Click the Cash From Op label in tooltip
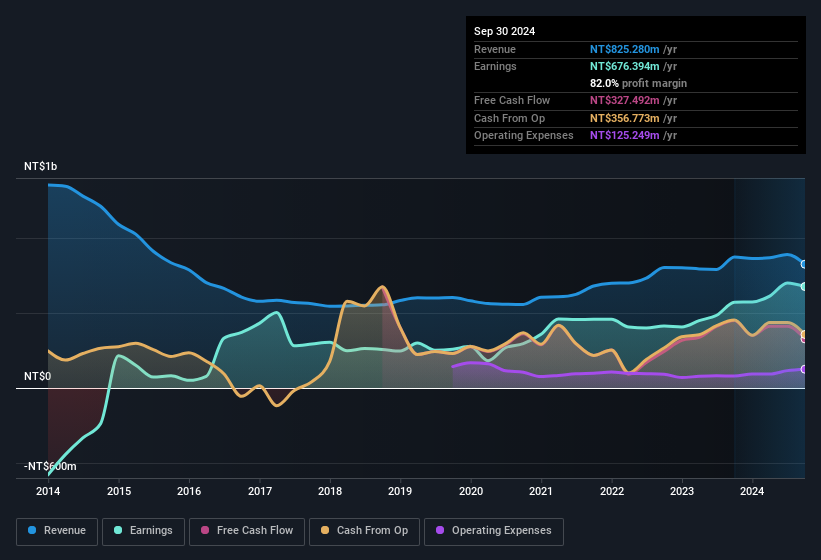Screen dimensions: 821x560 coord(509,118)
